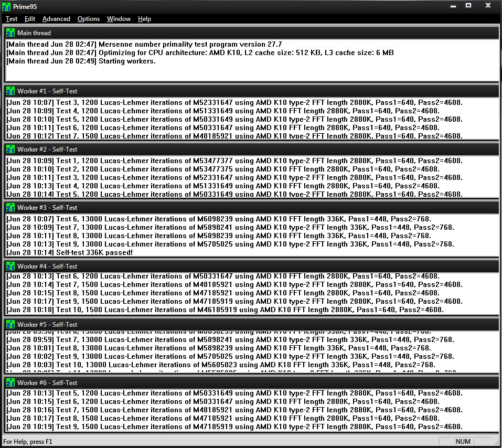Screen dimensions: 502x448
Task: Click the Worker #5 window icon
Action: [x=10, y=324]
